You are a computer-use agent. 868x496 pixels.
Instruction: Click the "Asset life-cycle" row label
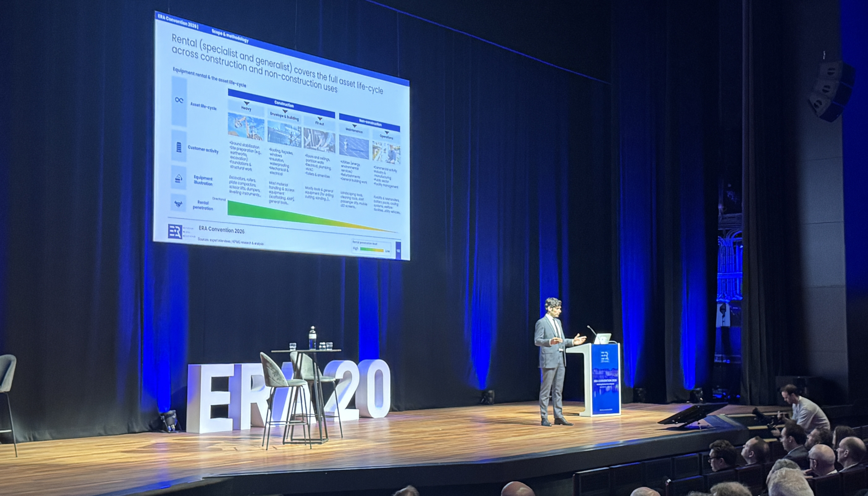(203, 106)
